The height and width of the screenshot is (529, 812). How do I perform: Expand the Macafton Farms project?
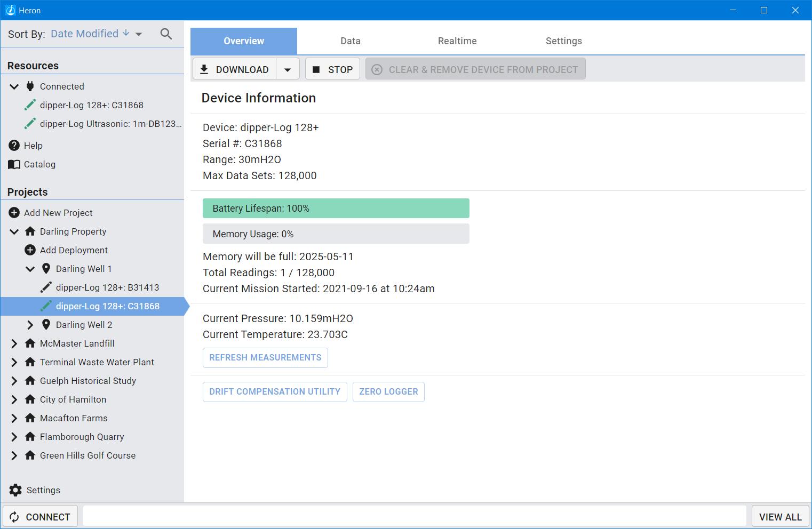[14, 418]
